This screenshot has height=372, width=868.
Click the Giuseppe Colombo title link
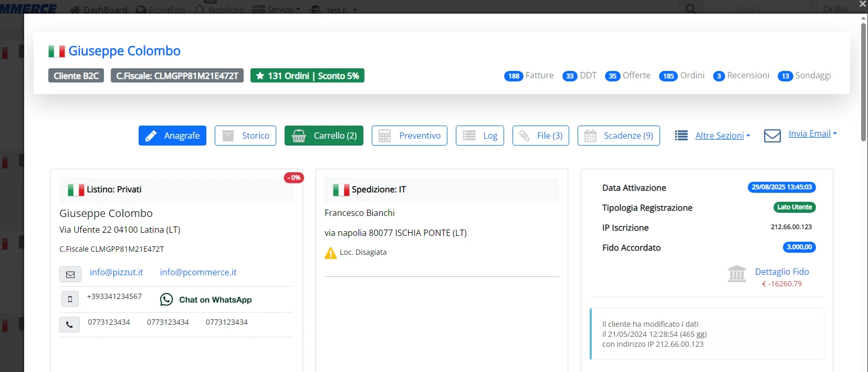point(124,51)
